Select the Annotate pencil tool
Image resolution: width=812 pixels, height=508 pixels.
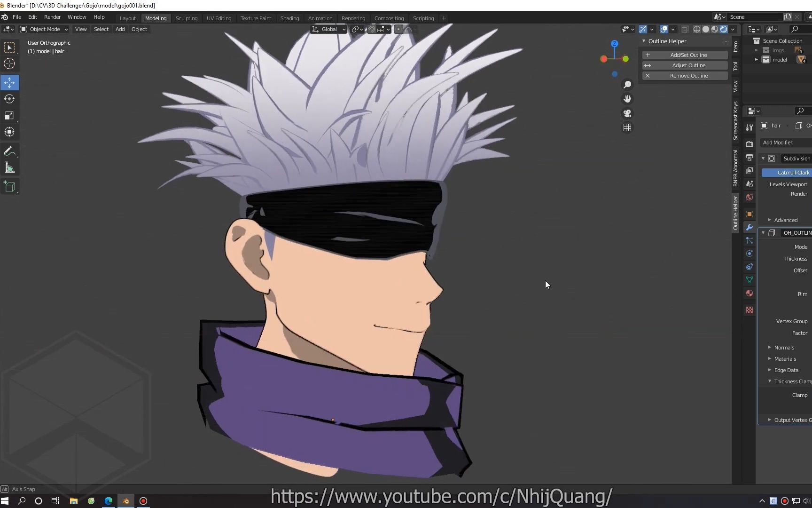click(x=9, y=151)
